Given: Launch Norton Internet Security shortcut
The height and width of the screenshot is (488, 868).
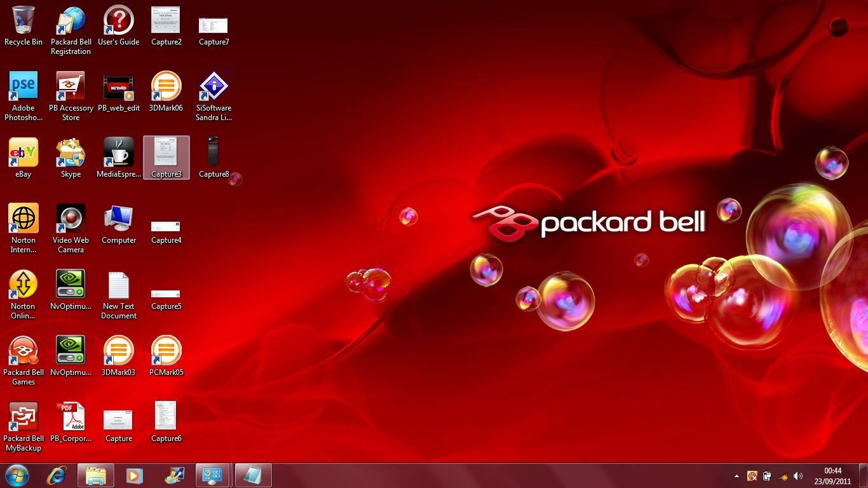Looking at the screenshot, I should point(24,229).
